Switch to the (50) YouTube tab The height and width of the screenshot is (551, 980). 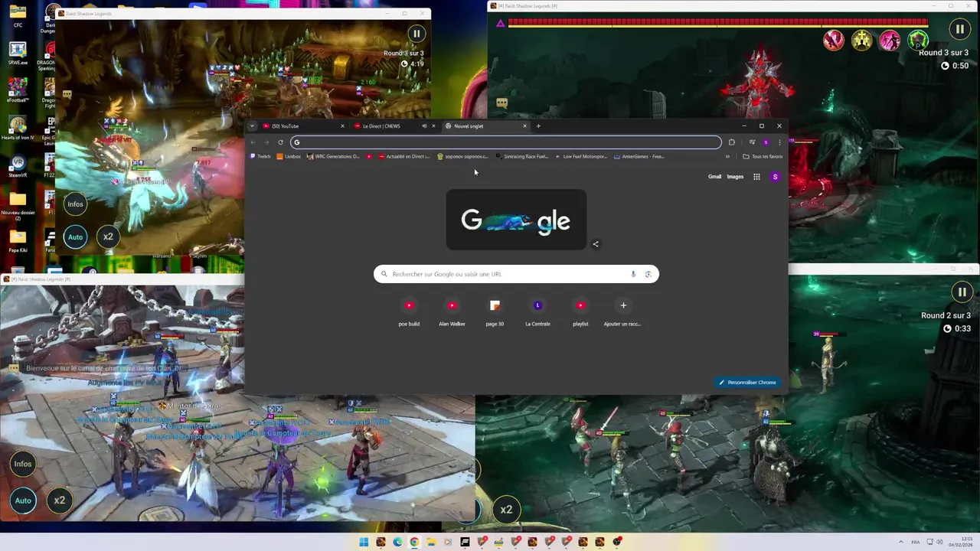coord(304,126)
